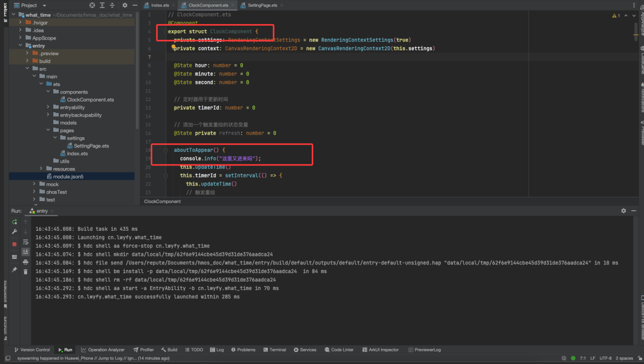Select opened file (crosshair) in Project panel
The height and width of the screenshot is (364, 644).
point(92,5)
